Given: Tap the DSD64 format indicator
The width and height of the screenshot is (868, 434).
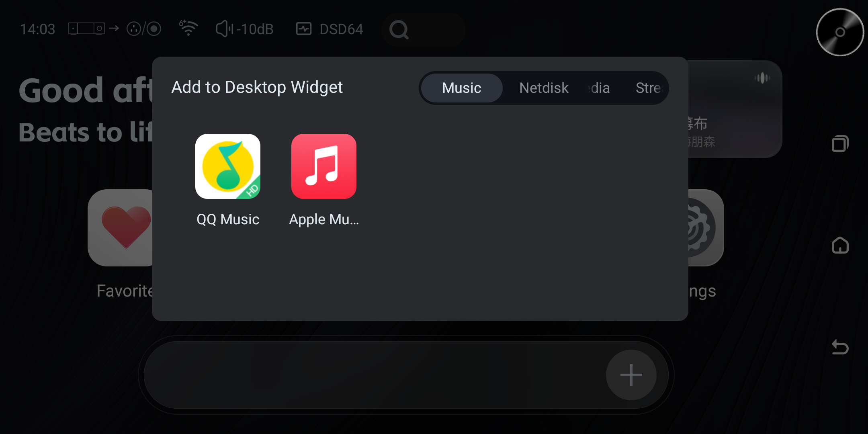Looking at the screenshot, I should pos(330,29).
